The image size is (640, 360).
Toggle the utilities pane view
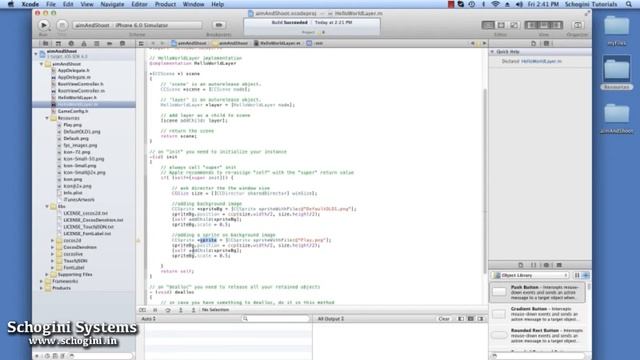(556, 25)
